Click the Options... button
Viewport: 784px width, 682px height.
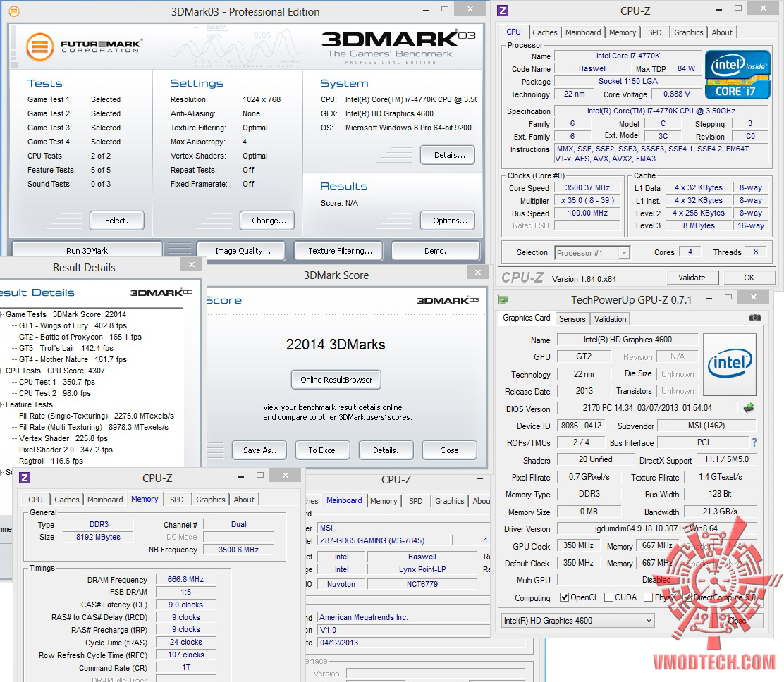448,221
